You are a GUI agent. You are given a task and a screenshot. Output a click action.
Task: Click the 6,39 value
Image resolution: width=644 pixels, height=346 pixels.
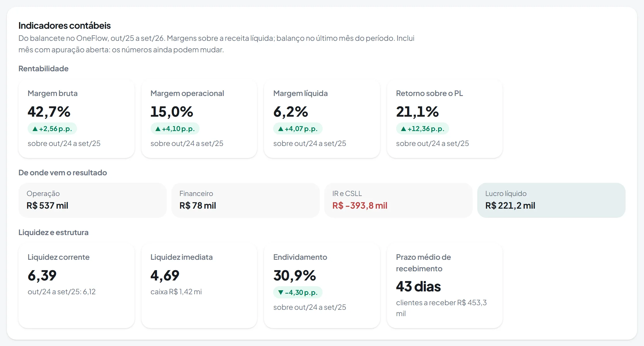pos(42,275)
